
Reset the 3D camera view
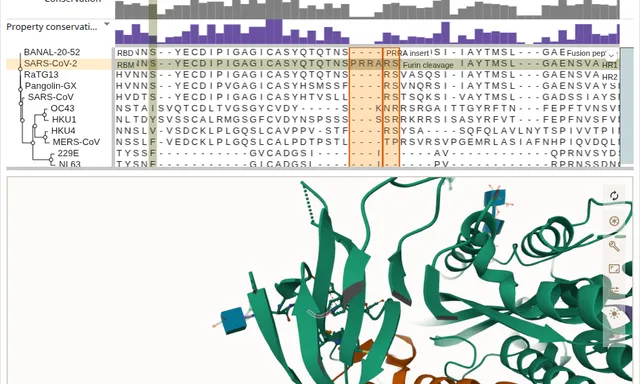pyautogui.click(x=614, y=196)
